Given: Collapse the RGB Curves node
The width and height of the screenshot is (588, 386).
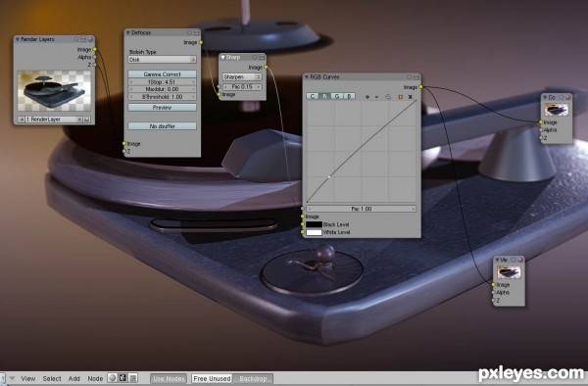Looking at the screenshot, I should tap(307, 76).
